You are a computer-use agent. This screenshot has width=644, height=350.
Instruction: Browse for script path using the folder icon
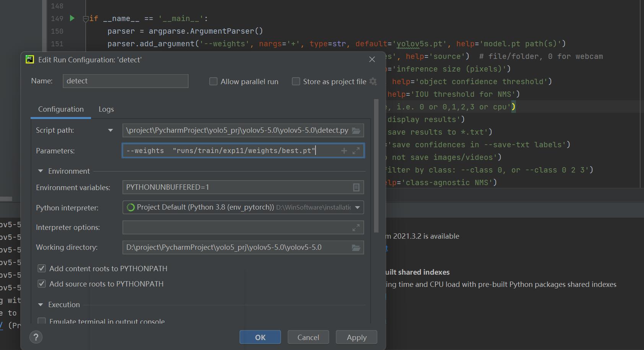pos(356,130)
